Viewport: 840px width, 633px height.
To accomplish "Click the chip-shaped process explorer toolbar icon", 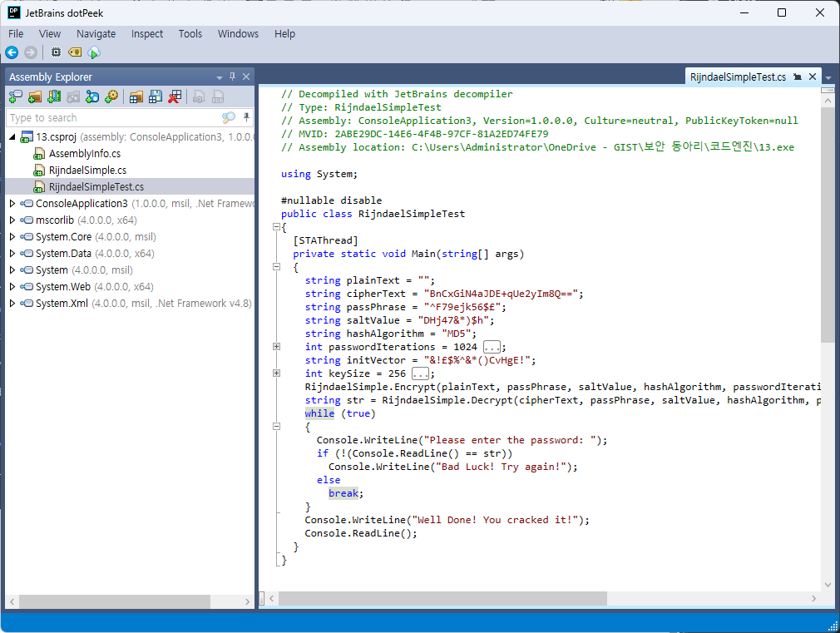I will click(56, 52).
